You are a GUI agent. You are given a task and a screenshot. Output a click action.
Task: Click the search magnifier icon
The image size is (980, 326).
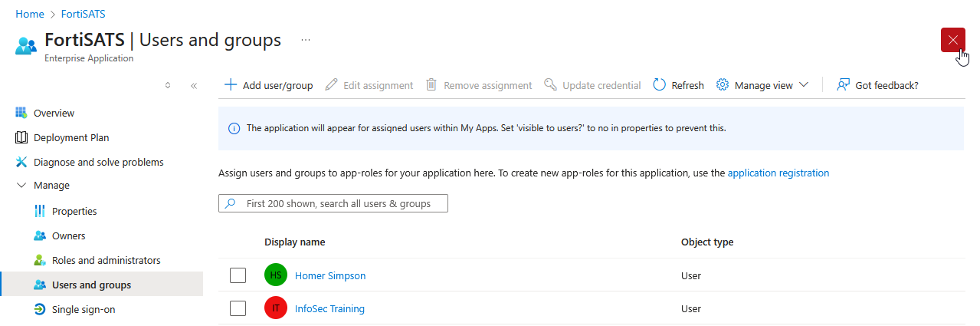[231, 203]
